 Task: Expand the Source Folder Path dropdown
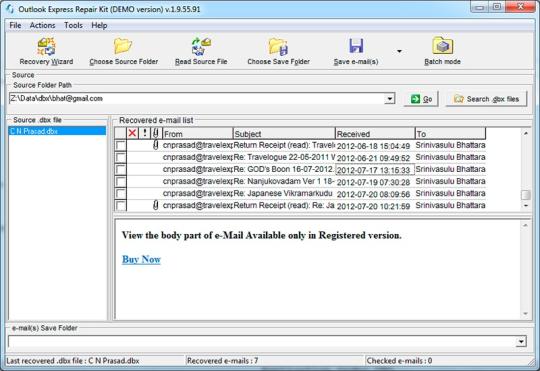[x=389, y=99]
